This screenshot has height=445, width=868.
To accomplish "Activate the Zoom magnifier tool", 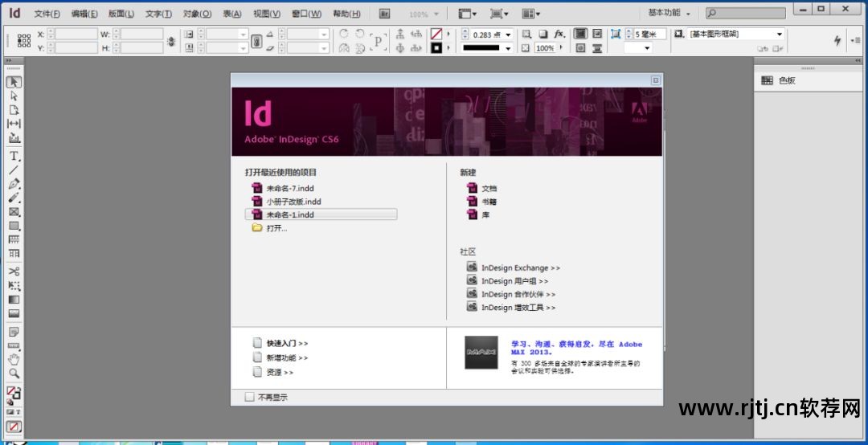I will 14,374.
